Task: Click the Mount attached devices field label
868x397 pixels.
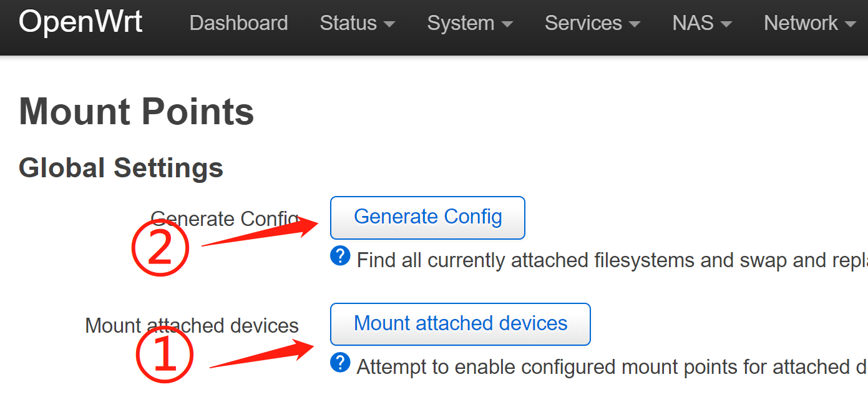Action: pos(192,325)
